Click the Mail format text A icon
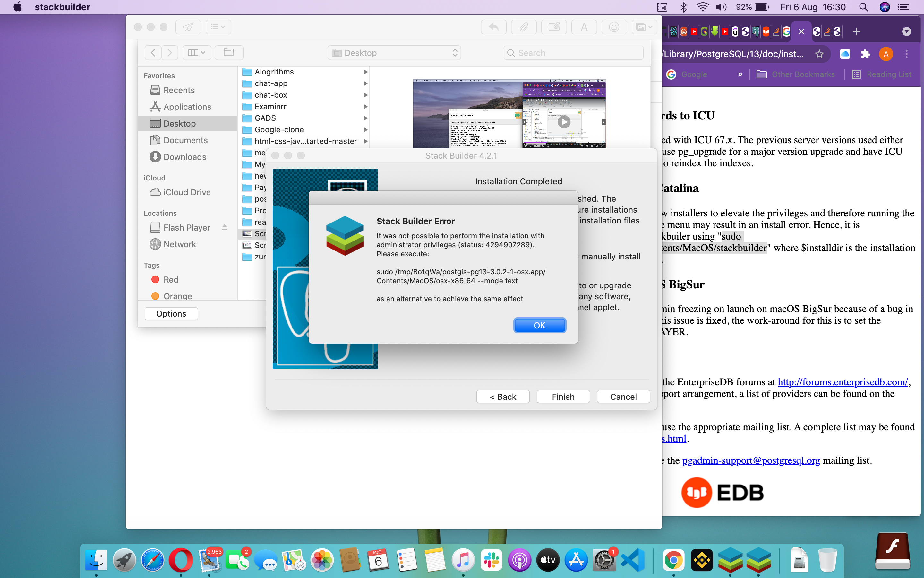 tap(584, 27)
